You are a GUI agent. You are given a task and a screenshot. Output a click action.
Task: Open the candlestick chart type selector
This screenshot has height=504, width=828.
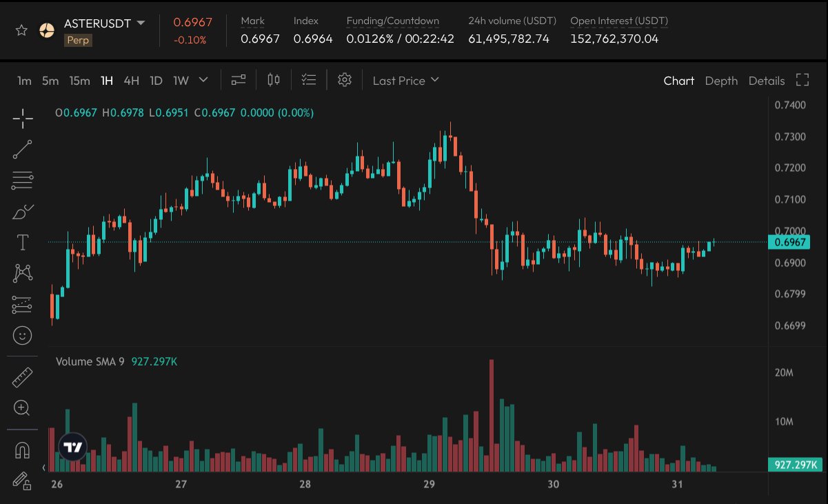[x=274, y=80]
